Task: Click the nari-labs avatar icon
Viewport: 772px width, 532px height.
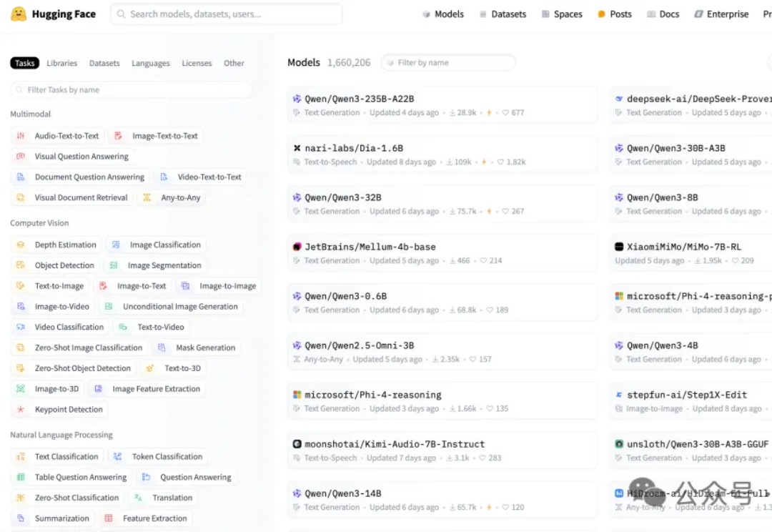Action: 297,148
